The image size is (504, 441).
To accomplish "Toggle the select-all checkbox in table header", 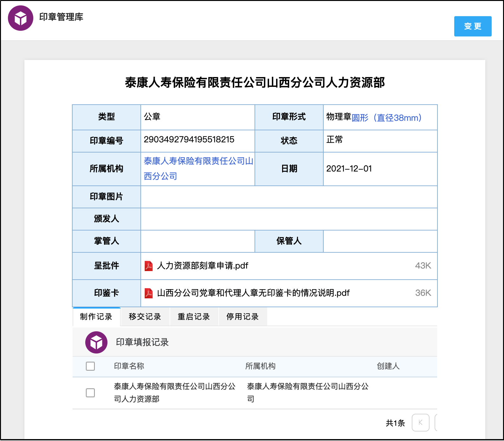I will [90, 366].
